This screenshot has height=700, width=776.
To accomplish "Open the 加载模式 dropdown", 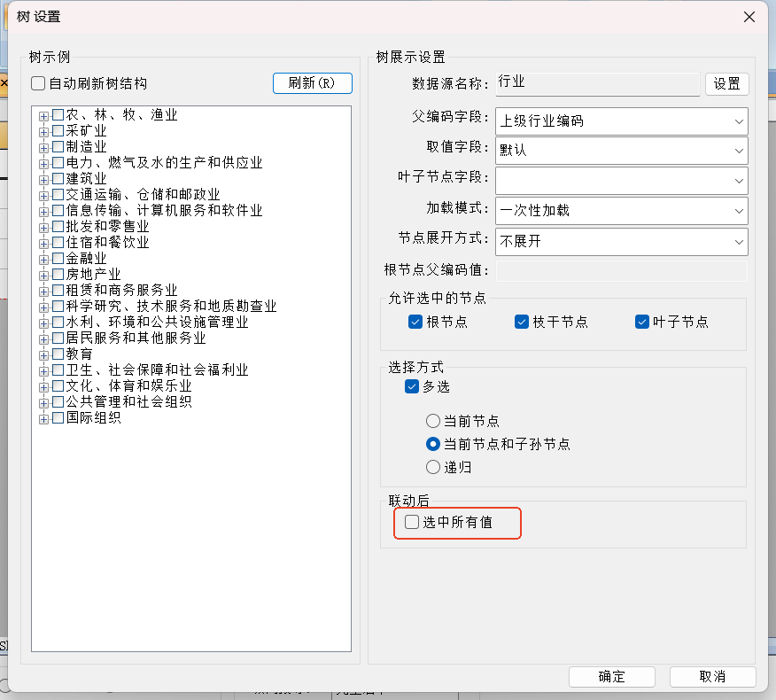I will (x=622, y=211).
